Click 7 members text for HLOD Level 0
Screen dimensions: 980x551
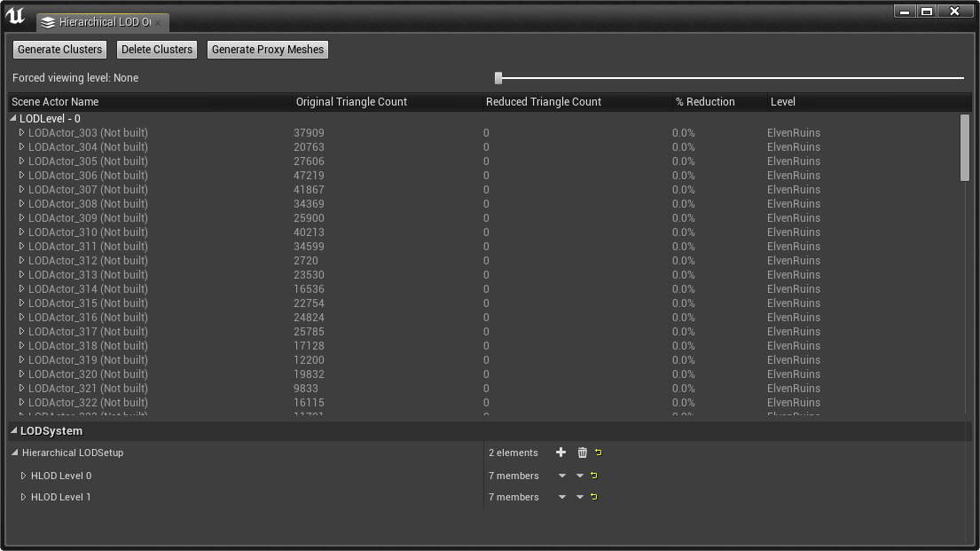pos(514,476)
